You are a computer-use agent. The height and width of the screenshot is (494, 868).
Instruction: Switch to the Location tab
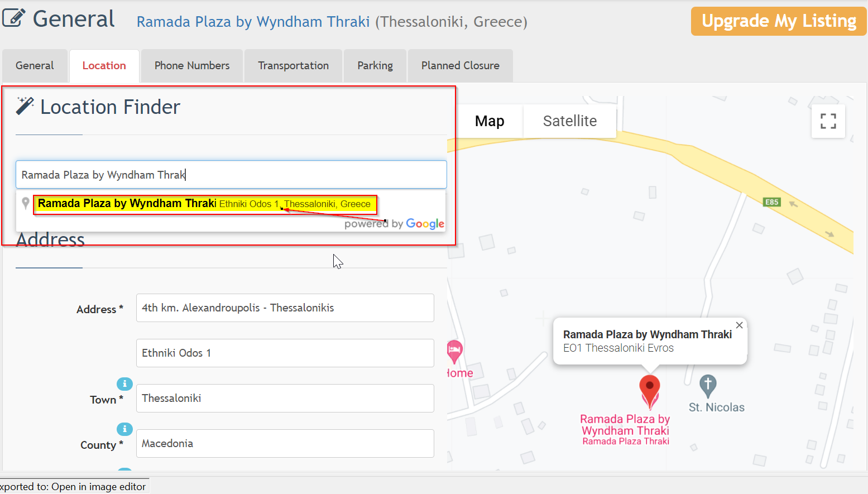coord(104,66)
